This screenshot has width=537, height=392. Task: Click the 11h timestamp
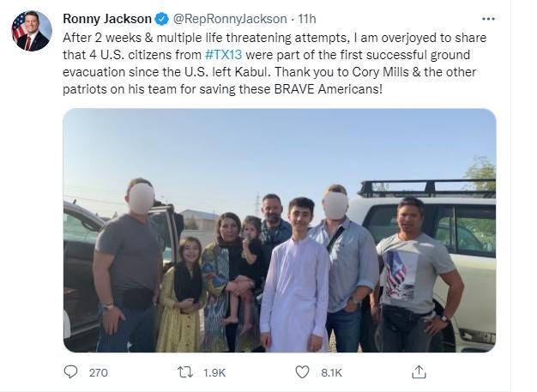point(307,19)
